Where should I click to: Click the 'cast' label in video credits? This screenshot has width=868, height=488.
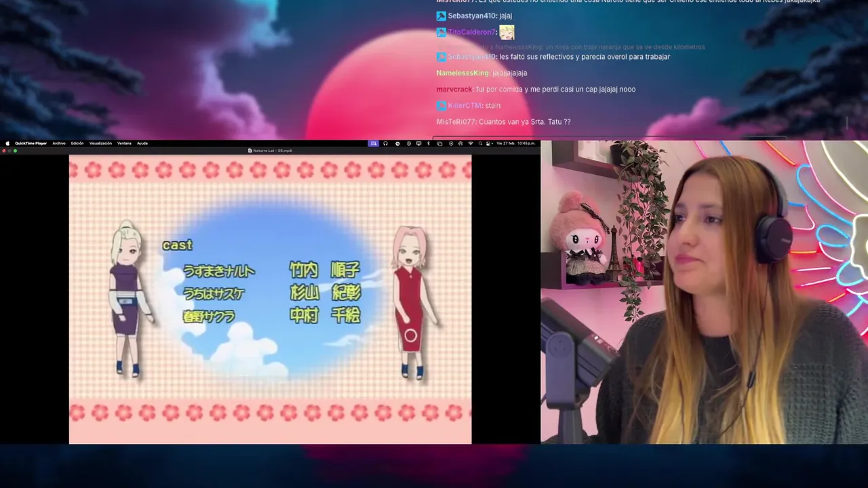coord(177,245)
